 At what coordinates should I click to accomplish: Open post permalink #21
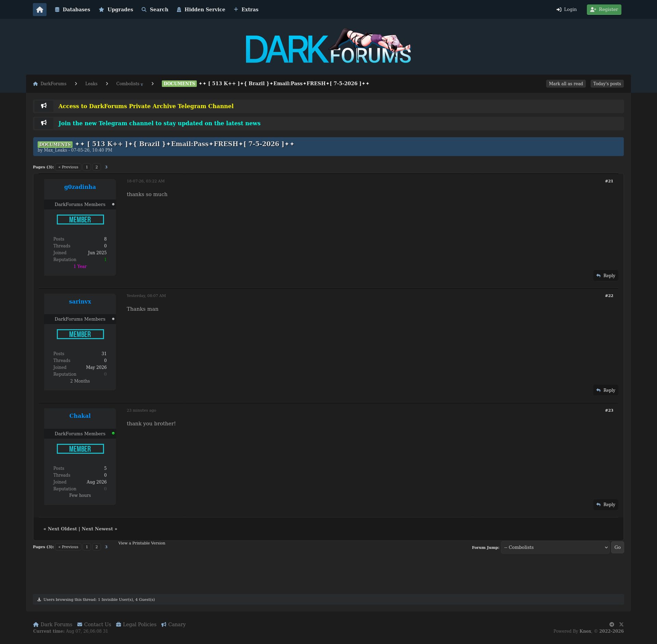pyautogui.click(x=609, y=181)
